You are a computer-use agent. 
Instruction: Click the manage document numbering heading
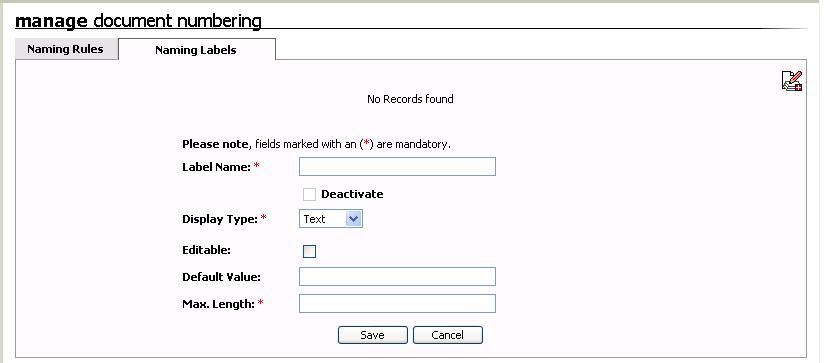click(x=138, y=21)
